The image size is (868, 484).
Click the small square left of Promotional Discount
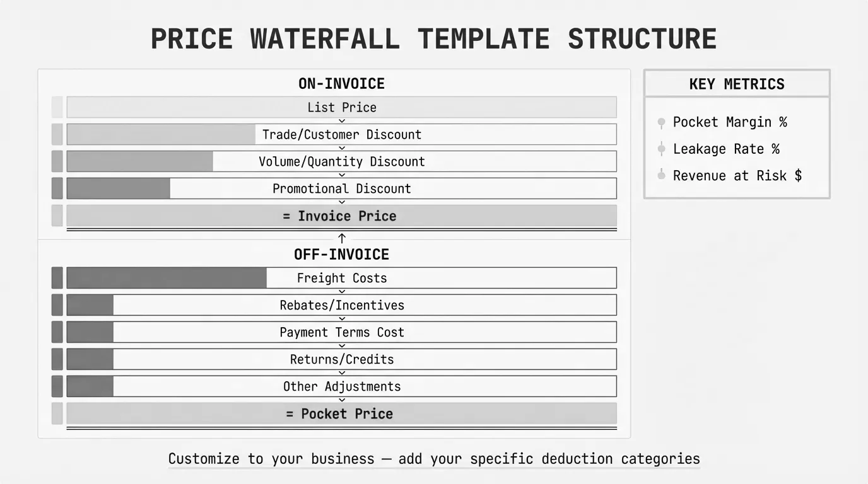(57, 188)
